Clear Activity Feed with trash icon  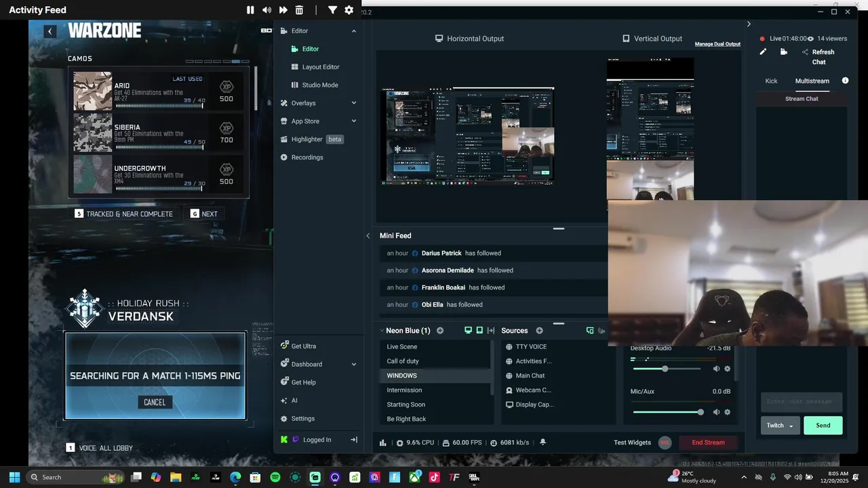tap(299, 10)
